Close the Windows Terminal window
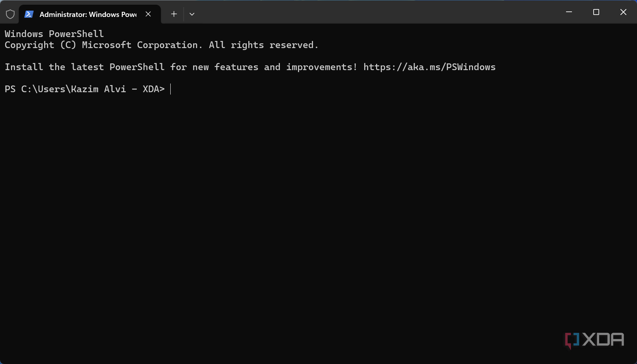The height and width of the screenshot is (364, 637). (623, 12)
